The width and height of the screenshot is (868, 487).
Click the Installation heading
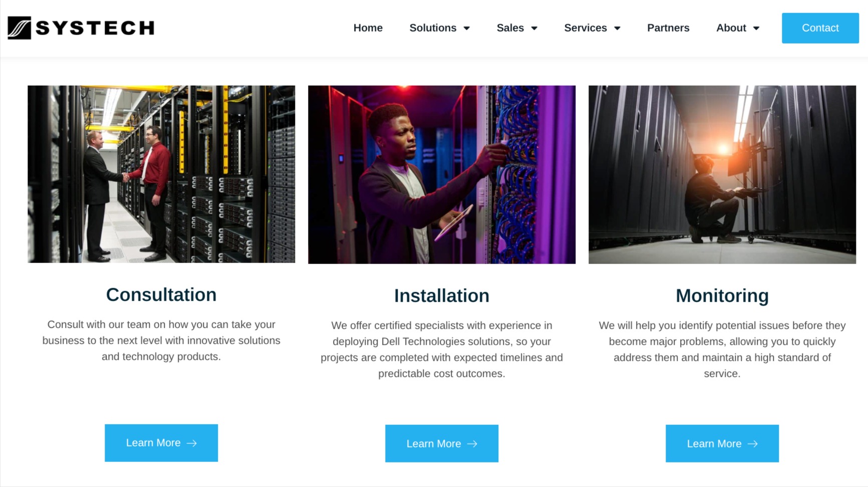point(441,296)
